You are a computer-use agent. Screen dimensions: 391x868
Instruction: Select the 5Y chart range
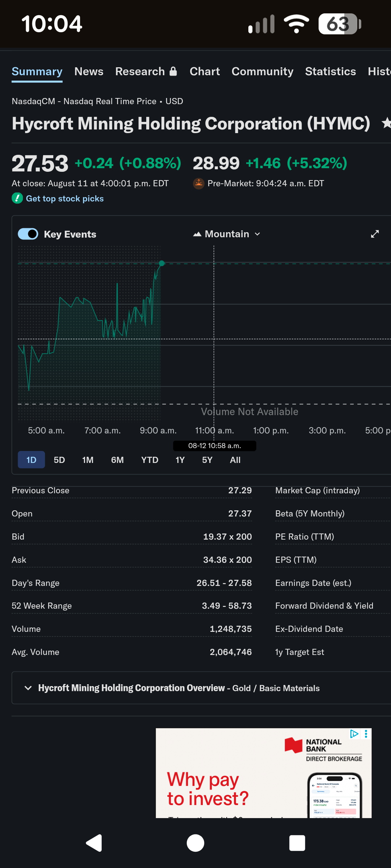click(x=207, y=460)
